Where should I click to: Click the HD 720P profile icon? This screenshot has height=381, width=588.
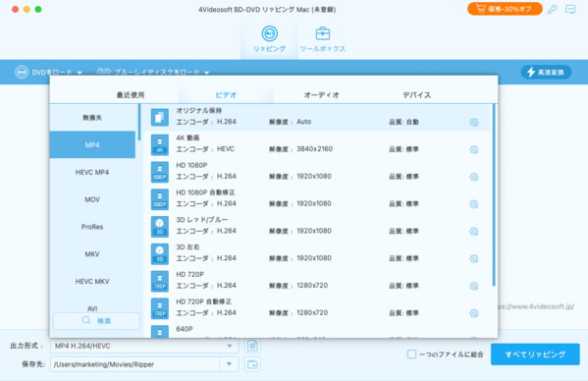click(x=160, y=281)
